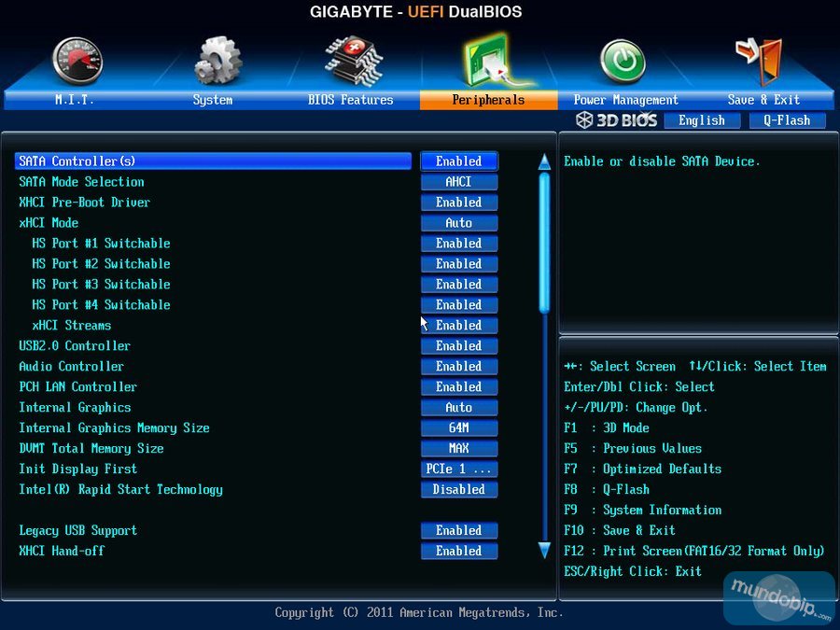840x630 pixels.
Task: Click the F10 Save & Exit help line
Action: tap(620, 530)
